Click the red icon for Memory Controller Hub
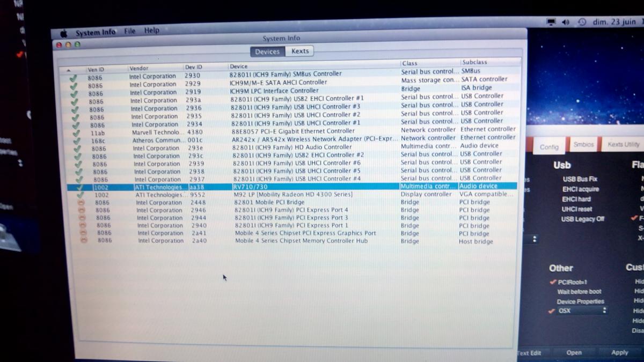644x362 pixels. (84, 240)
